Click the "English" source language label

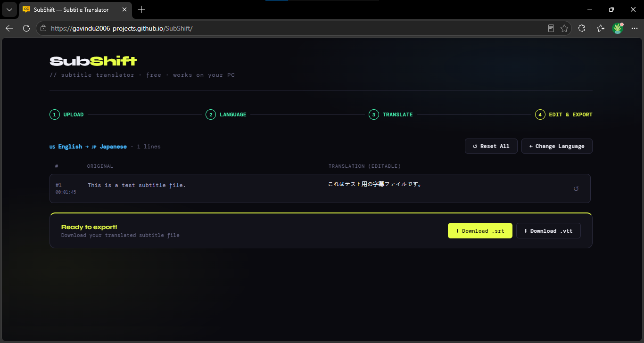point(70,147)
